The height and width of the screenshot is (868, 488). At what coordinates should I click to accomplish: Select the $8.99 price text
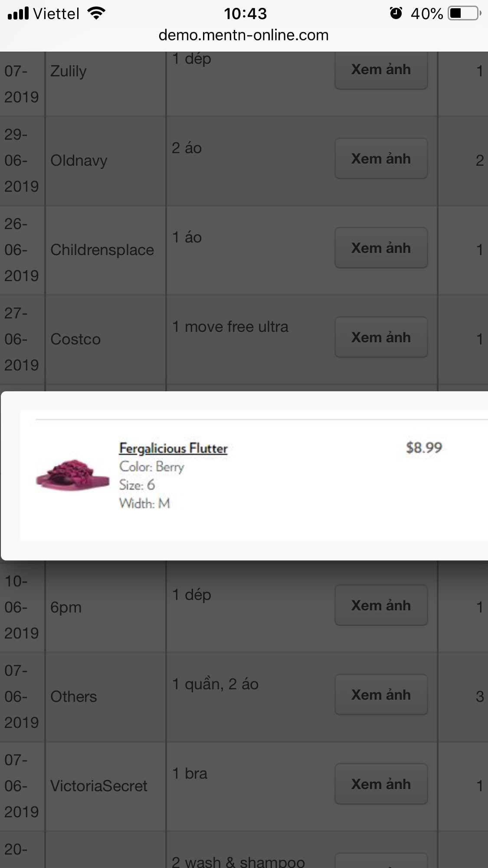(x=424, y=448)
